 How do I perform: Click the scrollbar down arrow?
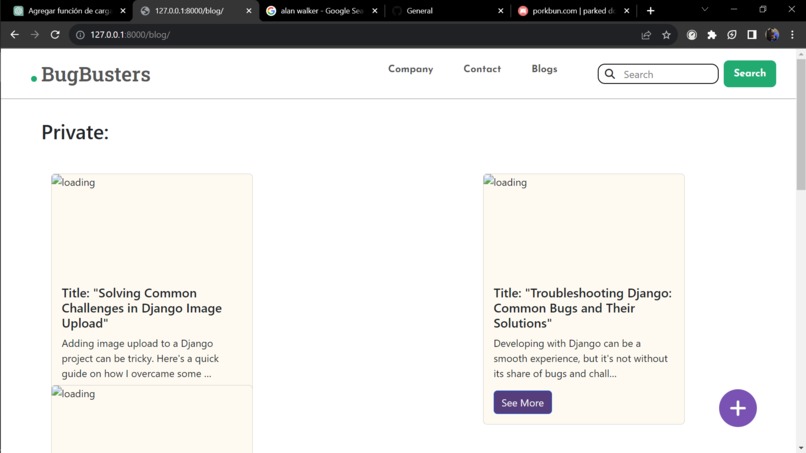click(x=801, y=448)
